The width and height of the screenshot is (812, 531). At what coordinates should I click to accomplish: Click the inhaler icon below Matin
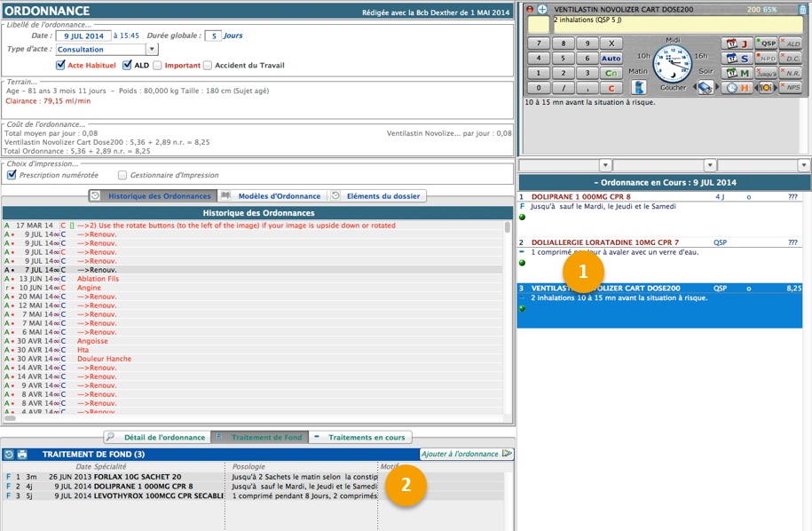click(x=638, y=87)
